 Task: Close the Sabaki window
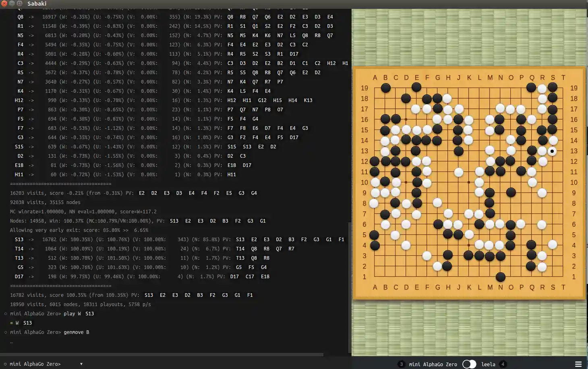click(5, 3)
